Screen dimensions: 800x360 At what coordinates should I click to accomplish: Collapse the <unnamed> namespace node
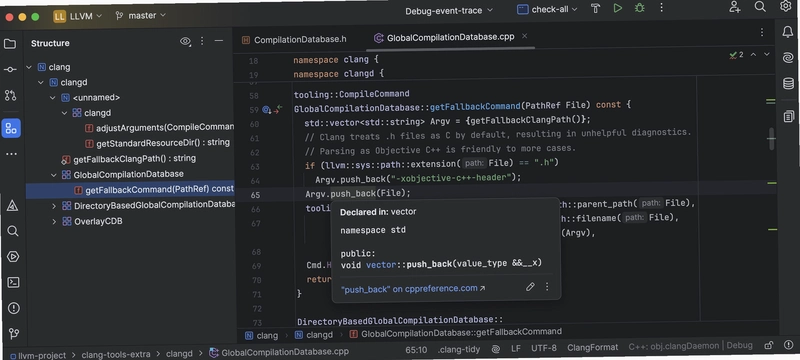pos(53,97)
